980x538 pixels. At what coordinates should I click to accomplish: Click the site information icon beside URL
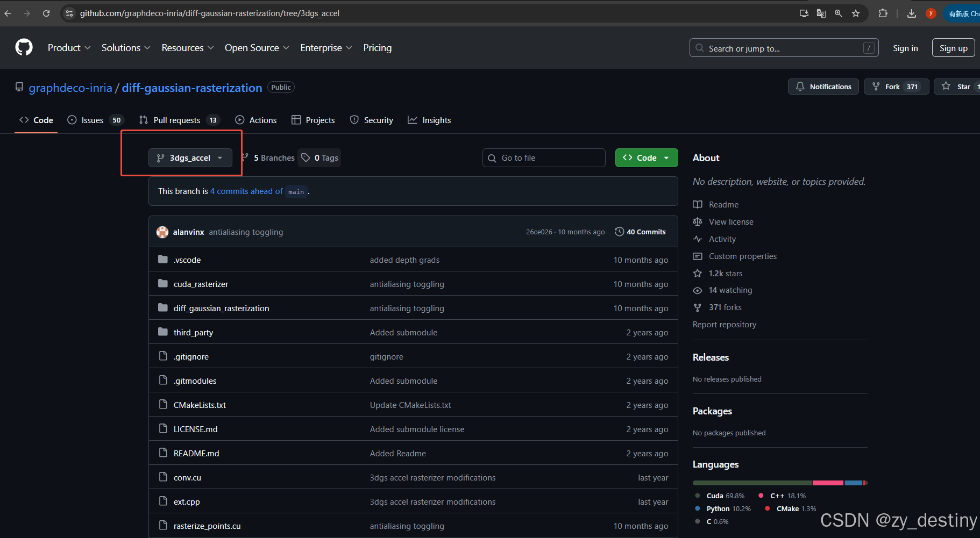(x=69, y=13)
